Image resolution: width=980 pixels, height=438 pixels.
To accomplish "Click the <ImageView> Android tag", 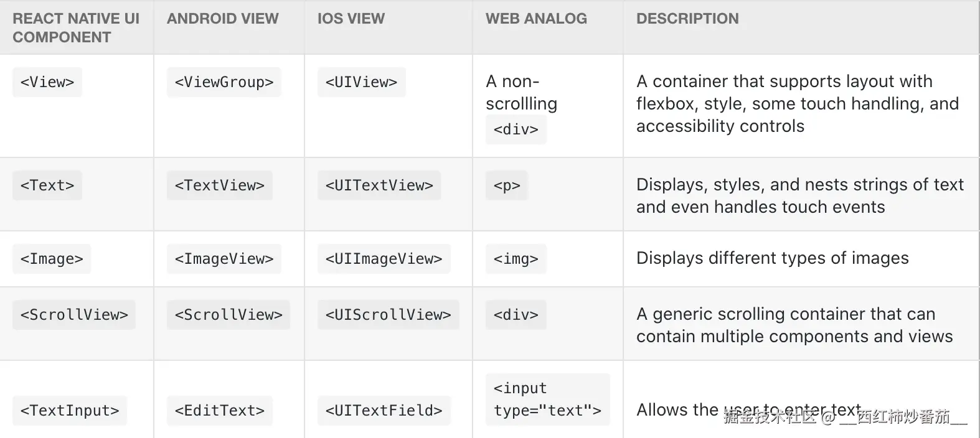I will click(x=224, y=259).
